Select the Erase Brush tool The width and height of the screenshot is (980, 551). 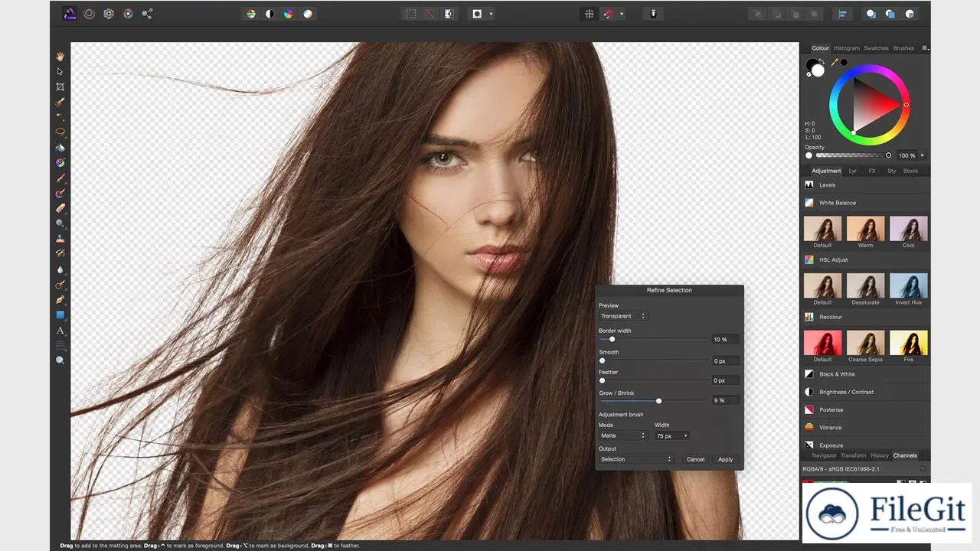click(60, 208)
